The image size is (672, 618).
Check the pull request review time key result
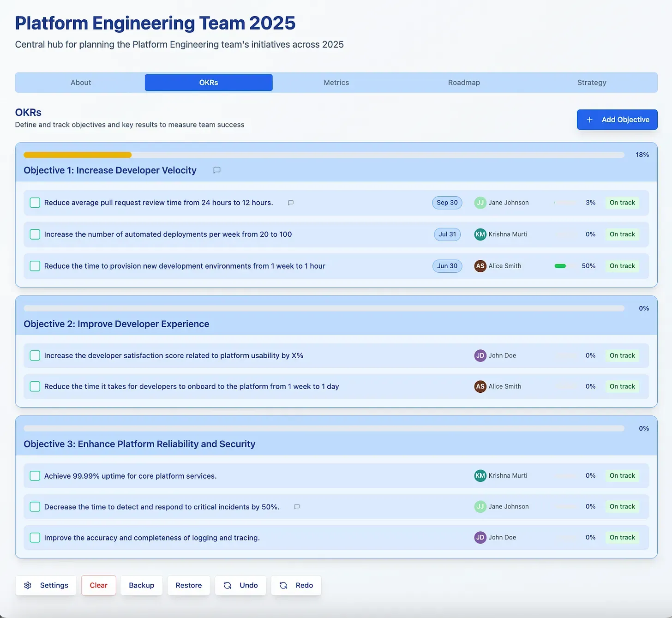pyautogui.click(x=35, y=203)
